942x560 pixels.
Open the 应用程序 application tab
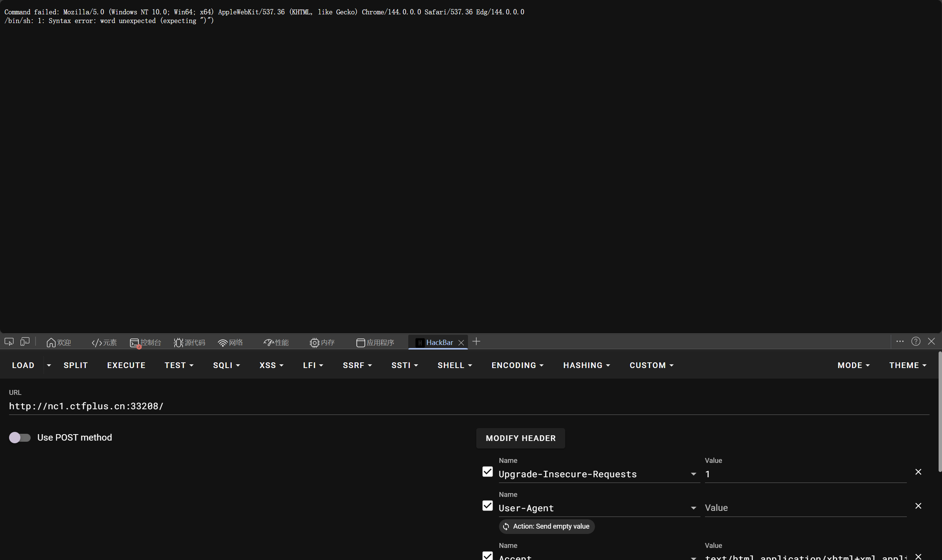[375, 343]
